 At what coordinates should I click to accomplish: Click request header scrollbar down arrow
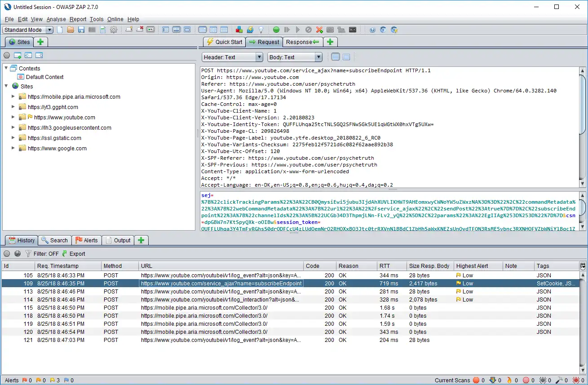(583, 184)
